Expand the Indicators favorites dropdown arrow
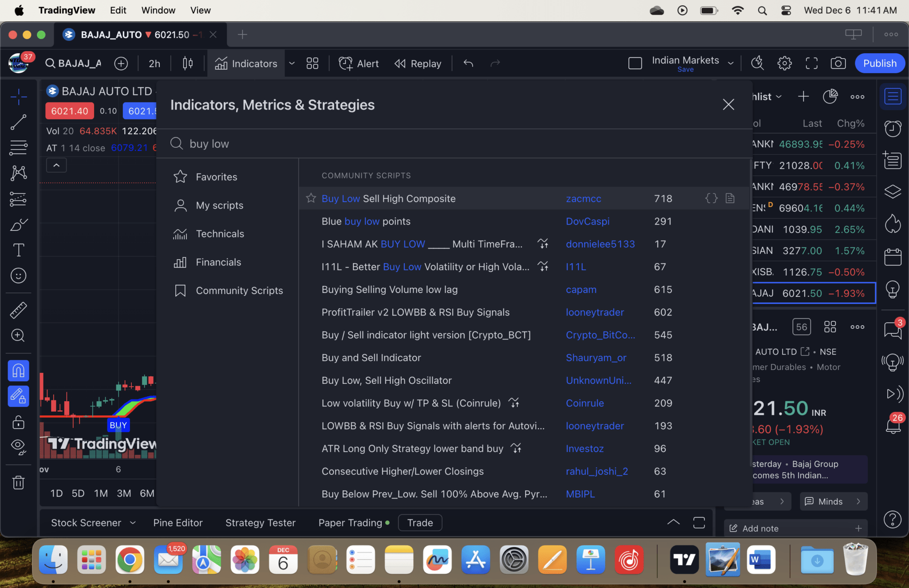The width and height of the screenshot is (909, 588). pos(292,63)
